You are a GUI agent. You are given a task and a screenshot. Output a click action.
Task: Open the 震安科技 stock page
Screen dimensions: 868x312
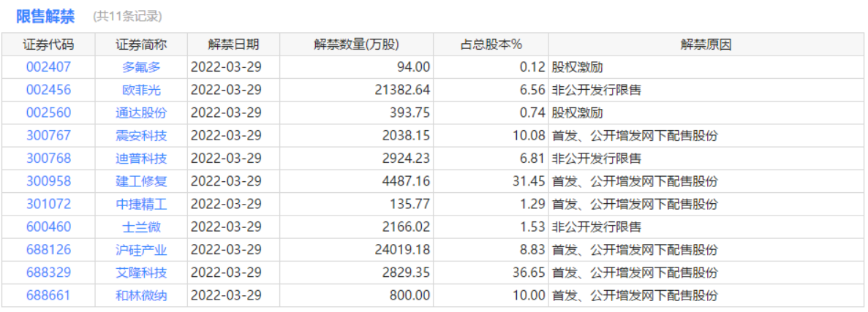click(141, 136)
